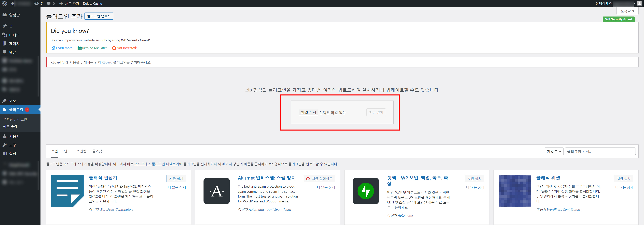Open the Akismet 안티스팸 title link
The image size is (644, 225).
267,178
